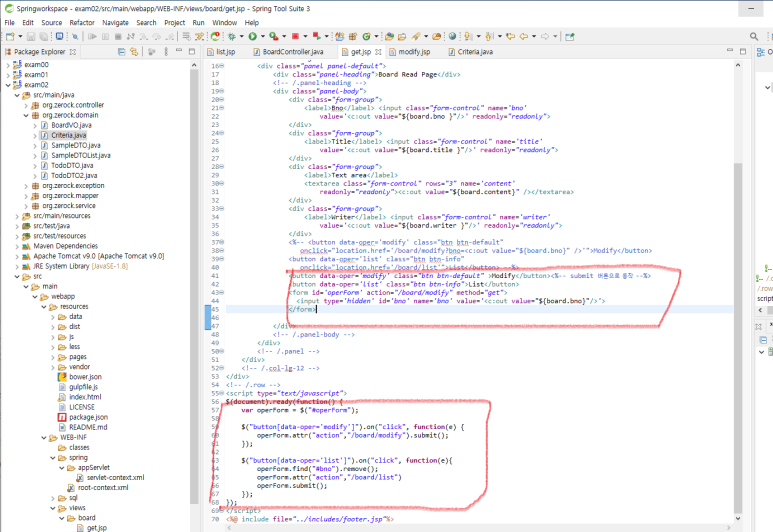
Task: Click the red Stop square icon
Action: (x=295, y=36)
